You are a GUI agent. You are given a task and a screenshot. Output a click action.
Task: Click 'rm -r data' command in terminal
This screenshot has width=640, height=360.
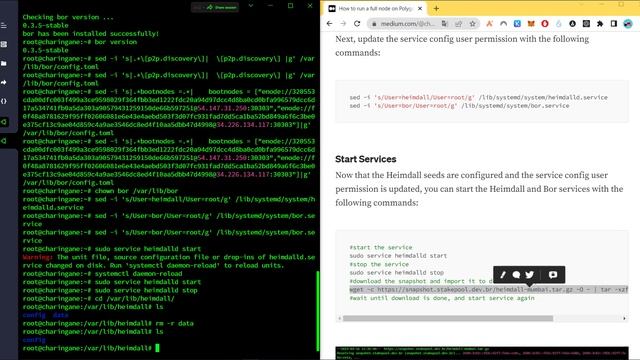tap(175, 323)
